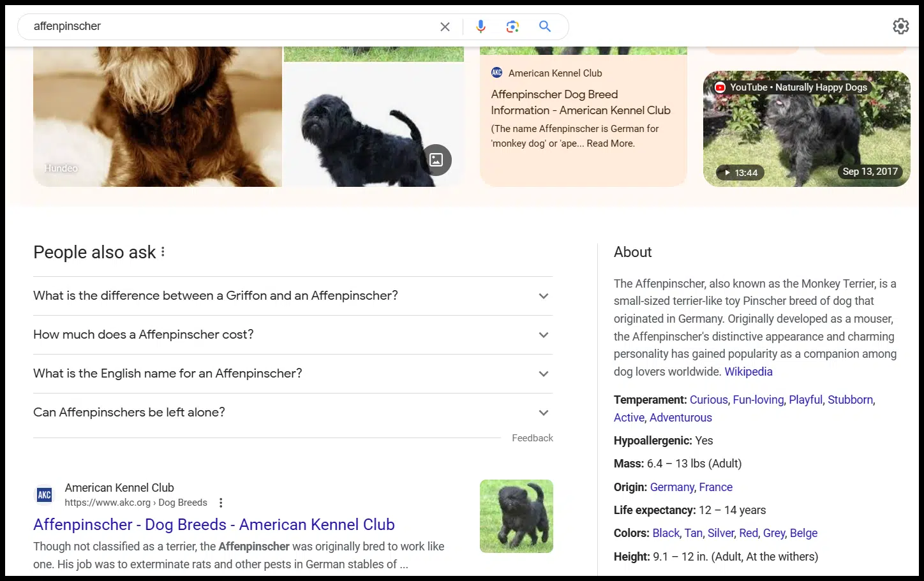Image resolution: width=924 pixels, height=581 pixels.
Task: Click the AKC logo next to American Kennel Club
Action: 496,72
